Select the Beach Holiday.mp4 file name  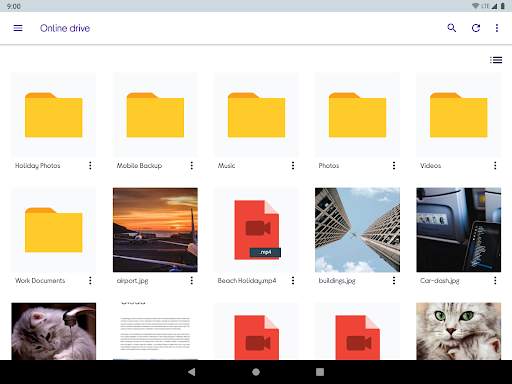coord(247,281)
